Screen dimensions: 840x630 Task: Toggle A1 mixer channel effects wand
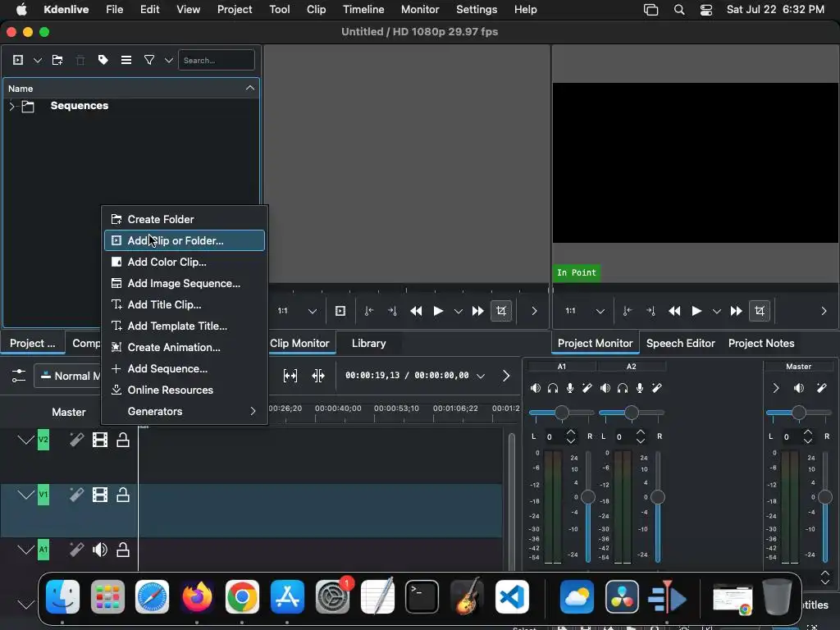pyautogui.click(x=587, y=388)
